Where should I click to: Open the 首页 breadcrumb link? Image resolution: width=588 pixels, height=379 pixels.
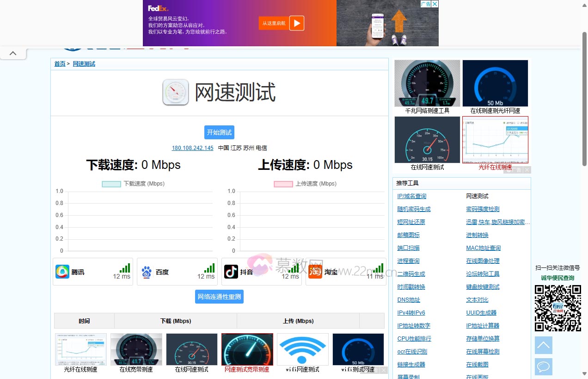(x=59, y=63)
